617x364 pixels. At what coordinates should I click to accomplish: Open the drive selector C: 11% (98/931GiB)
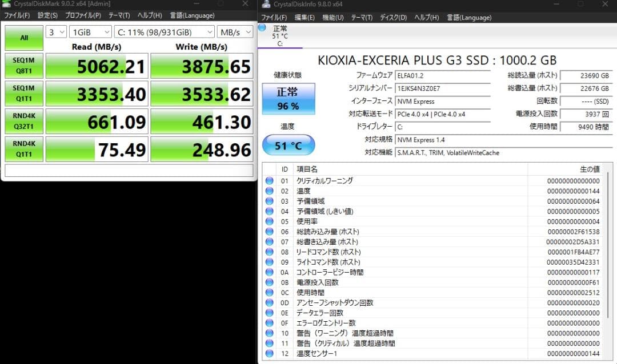pyautogui.click(x=165, y=32)
